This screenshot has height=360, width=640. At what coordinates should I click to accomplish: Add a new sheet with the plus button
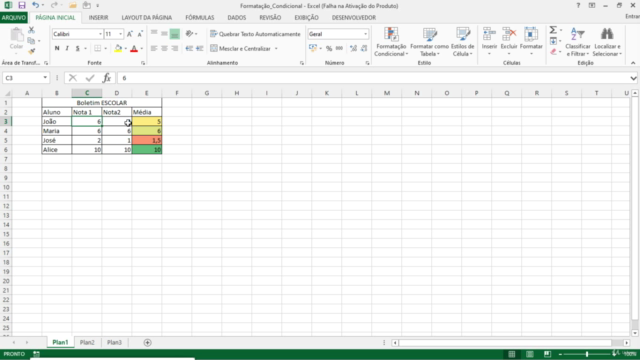coord(147,342)
